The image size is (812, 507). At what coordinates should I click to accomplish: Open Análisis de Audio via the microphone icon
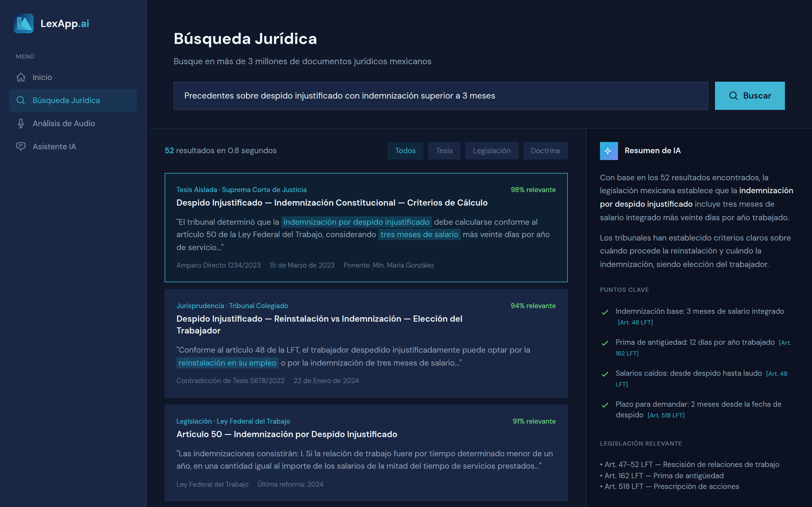pos(21,123)
